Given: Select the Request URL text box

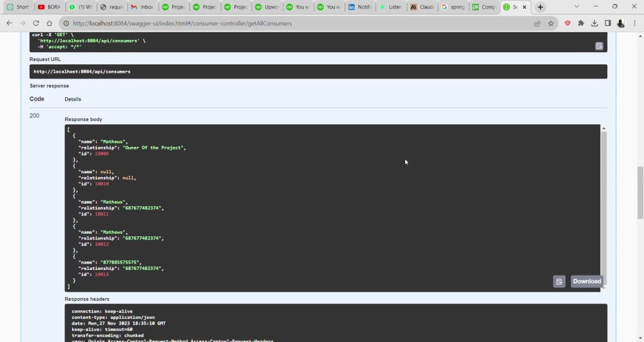Looking at the screenshot, I should (x=318, y=71).
